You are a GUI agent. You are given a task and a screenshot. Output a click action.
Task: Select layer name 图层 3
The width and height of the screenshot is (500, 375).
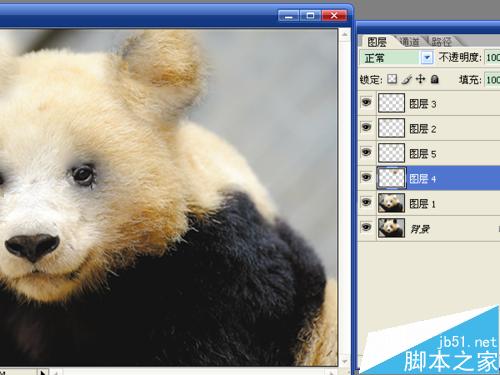(x=423, y=104)
